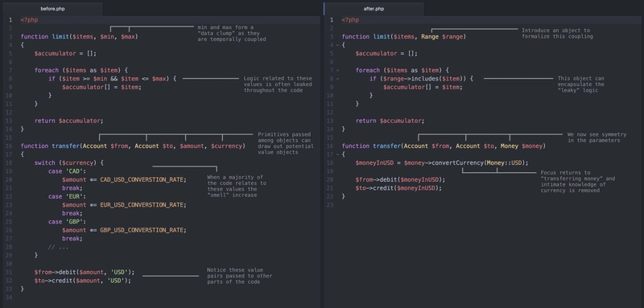This screenshot has height=308, width=644.
Task: Collapse fold chevron at line 4 in after.php
Action: point(337,45)
